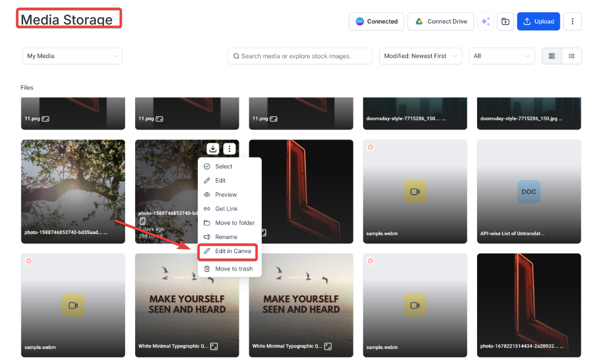This screenshot has width=592, height=364.
Task: Switch to list view
Action: point(571,56)
